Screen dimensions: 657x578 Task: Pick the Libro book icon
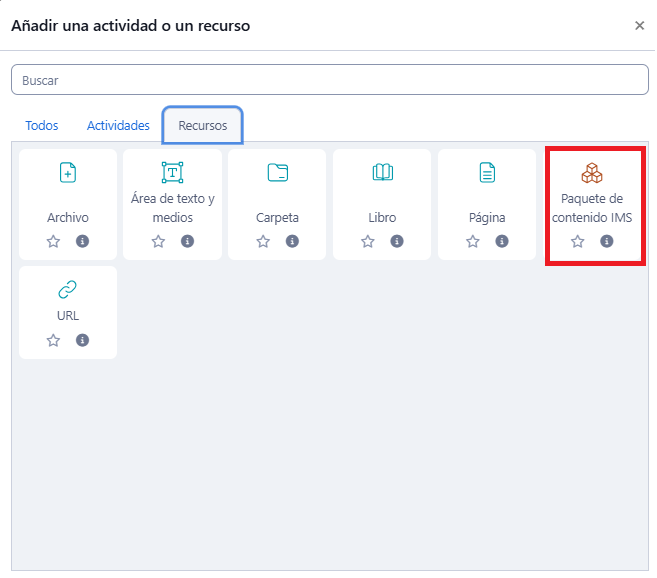[x=382, y=173]
